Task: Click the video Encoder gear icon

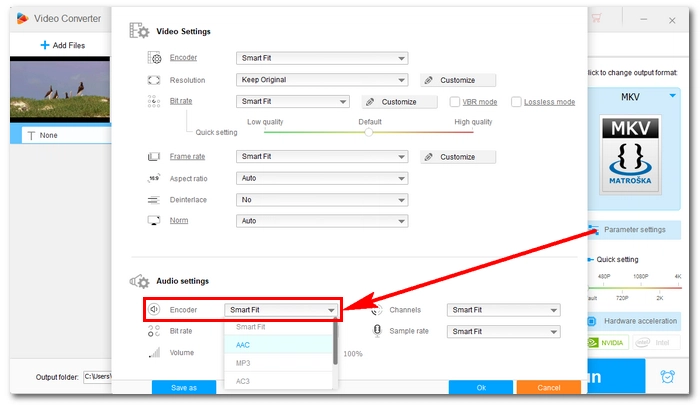Action: (x=154, y=58)
